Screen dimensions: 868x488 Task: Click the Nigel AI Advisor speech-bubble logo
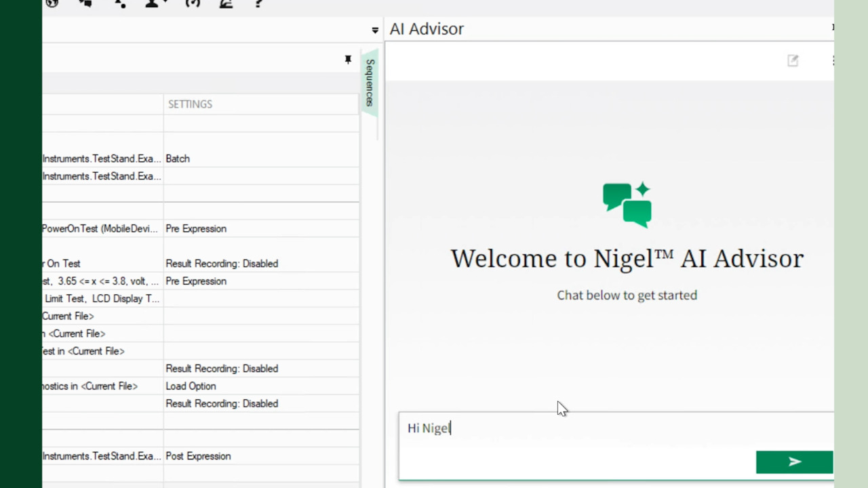pyautogui.click(x=627, y=203)
